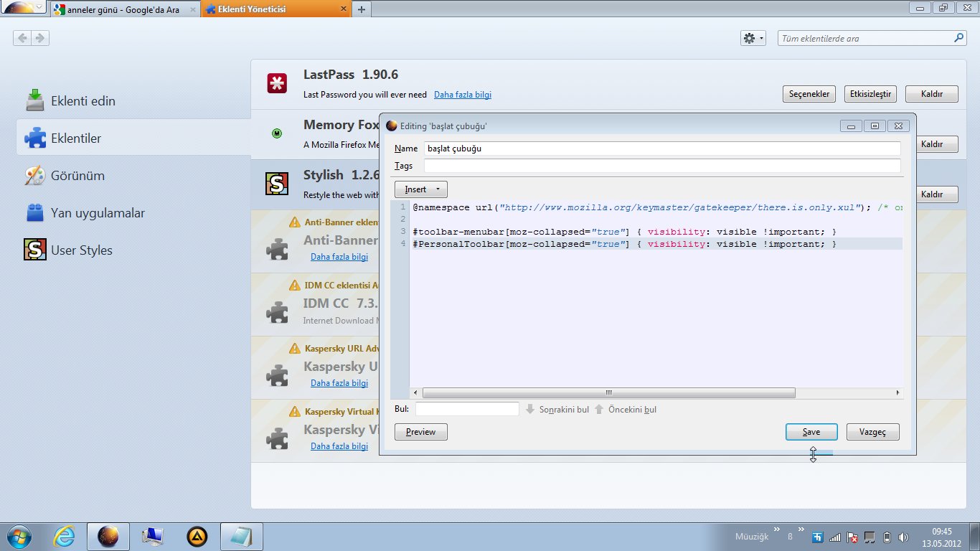
Task: Open a new tab with plus button
Action: click(362, 9)
